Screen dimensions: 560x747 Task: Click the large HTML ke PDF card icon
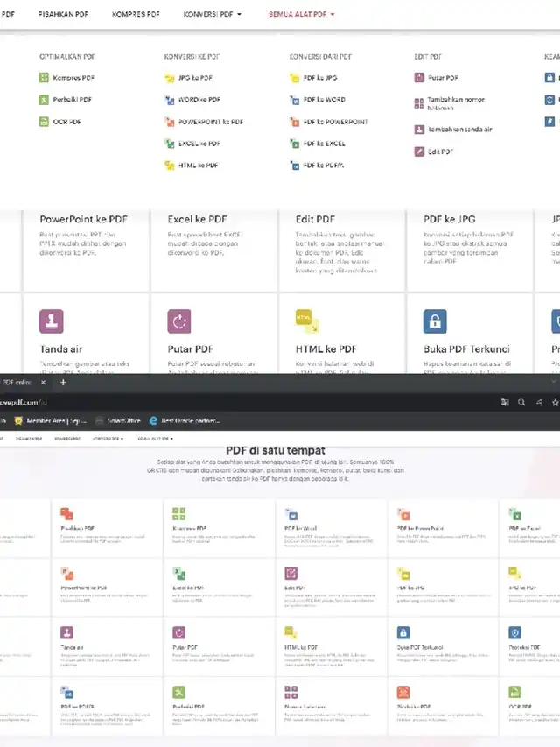(x=307, y=321)
